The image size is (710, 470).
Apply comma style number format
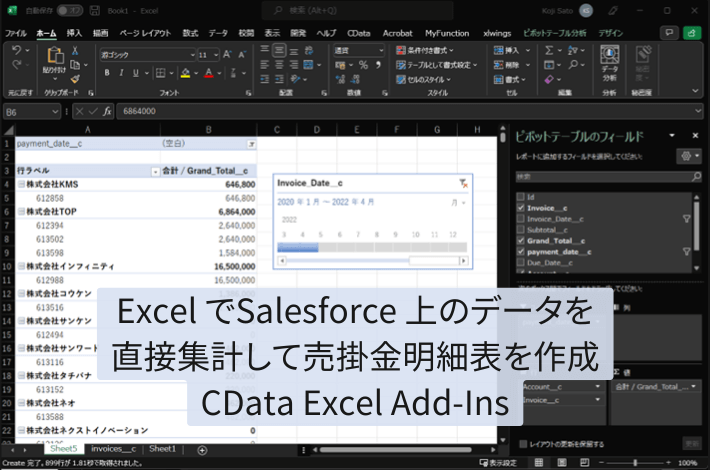click(x=378, y=65)
